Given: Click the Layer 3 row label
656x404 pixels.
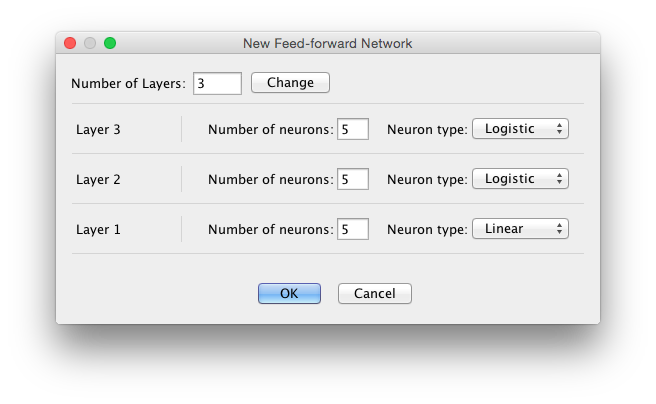Looking at the screenshot, I should tap(98, 129).
